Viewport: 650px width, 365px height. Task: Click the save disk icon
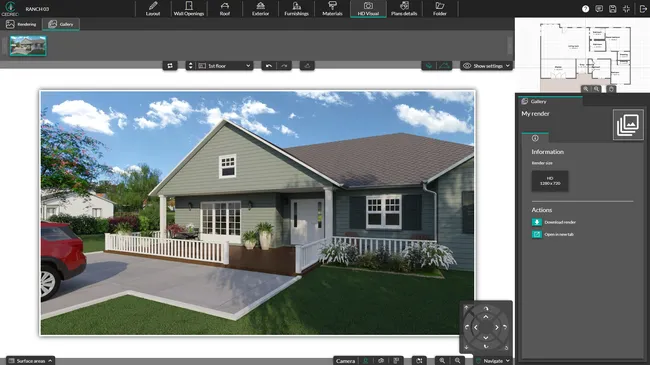coord(613,9)
